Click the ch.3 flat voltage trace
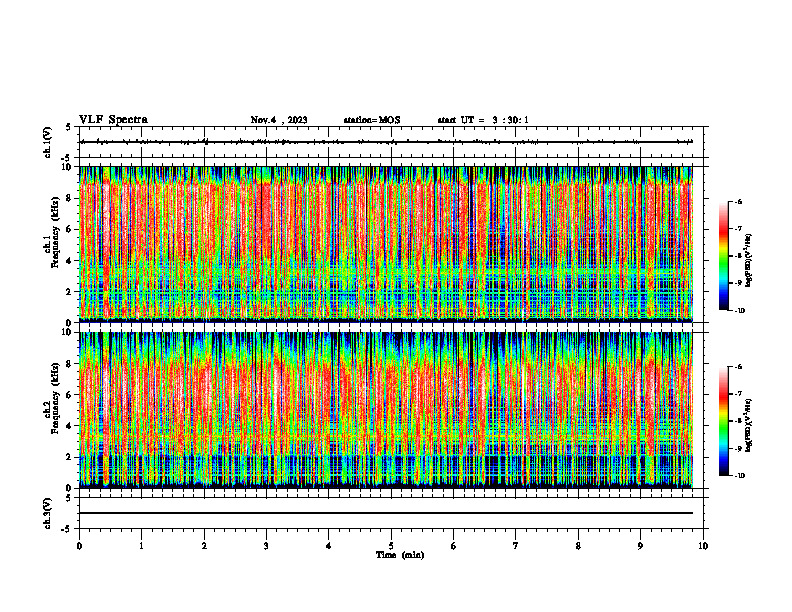Screen dimensions: 792x612 [386, 513]
